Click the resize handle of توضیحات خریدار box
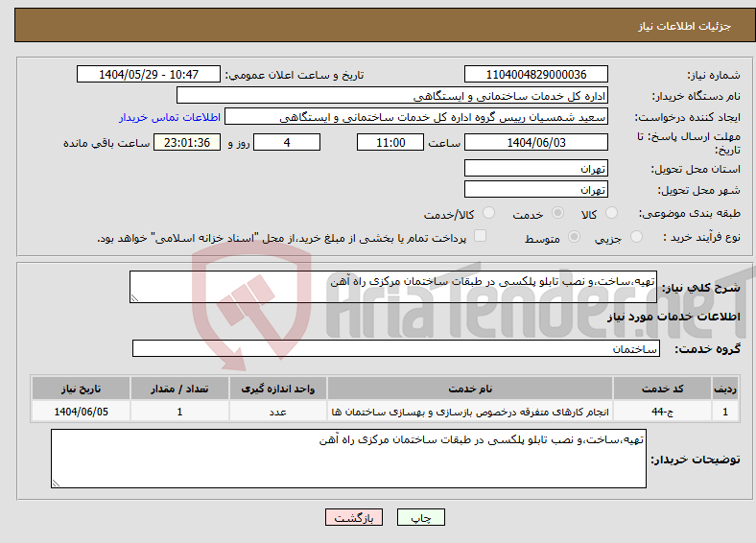Image resolution: width=756 pixels, height=543 pixels. coord(56,483)
